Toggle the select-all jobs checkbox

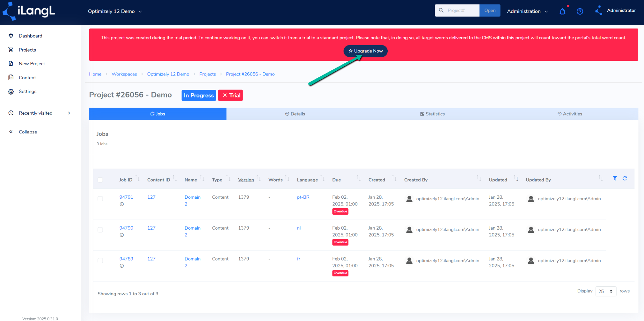point(100,180)
